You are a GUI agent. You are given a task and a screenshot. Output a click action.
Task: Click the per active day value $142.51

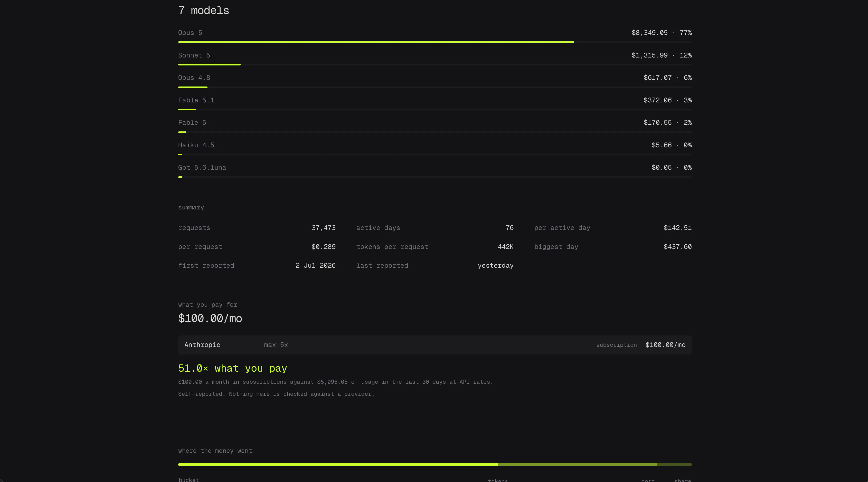678,228
